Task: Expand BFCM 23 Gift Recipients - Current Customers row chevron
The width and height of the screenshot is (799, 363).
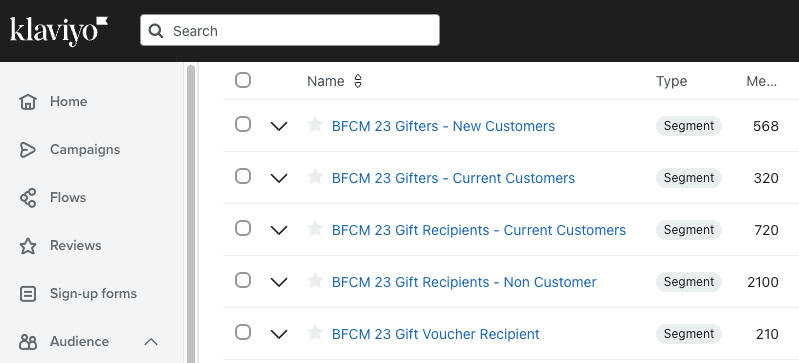Action: click(279, 230)
